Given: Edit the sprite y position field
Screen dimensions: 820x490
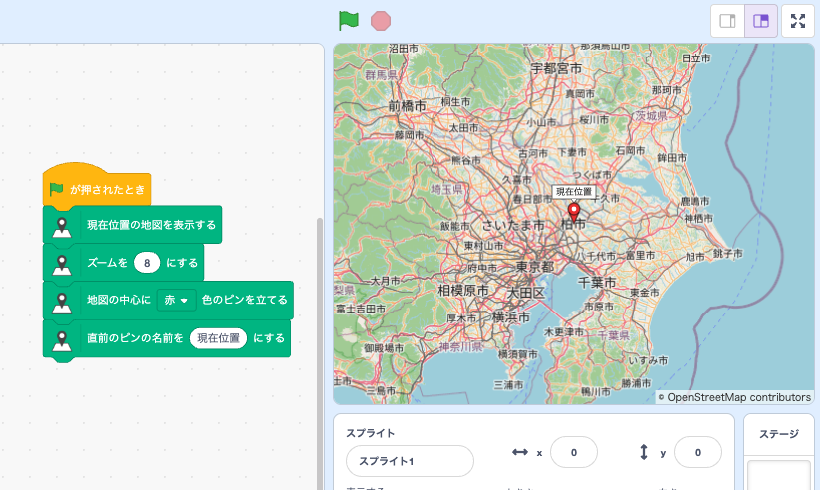Looking at the screenshot, I should pyautogui.click(x=698, y=452).
